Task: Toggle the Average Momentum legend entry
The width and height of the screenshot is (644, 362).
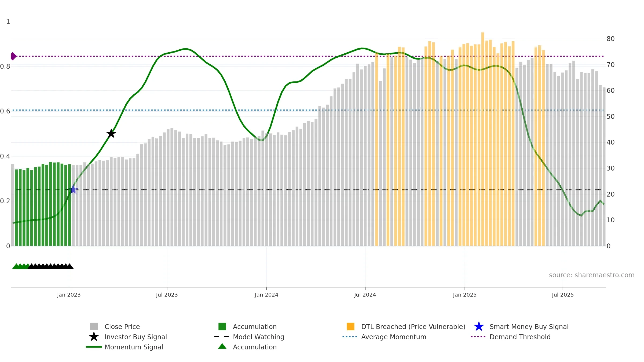Action: click(384, 337)
